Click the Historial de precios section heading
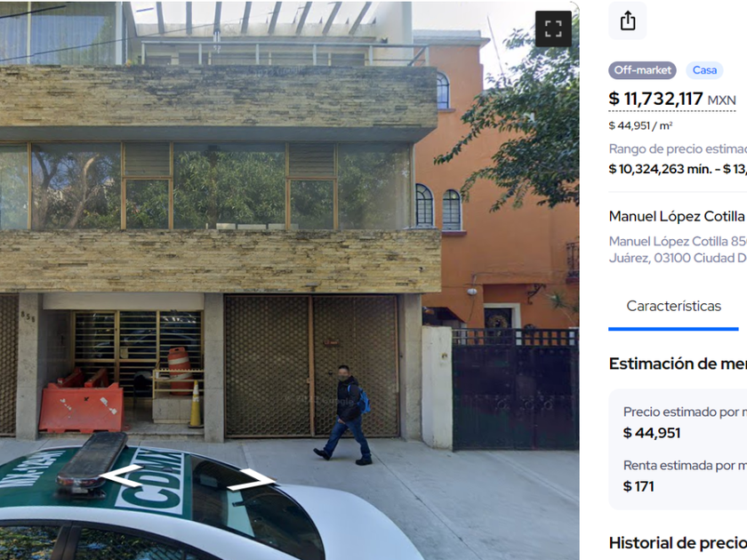747x560 pixels. (x=678, y=543)
